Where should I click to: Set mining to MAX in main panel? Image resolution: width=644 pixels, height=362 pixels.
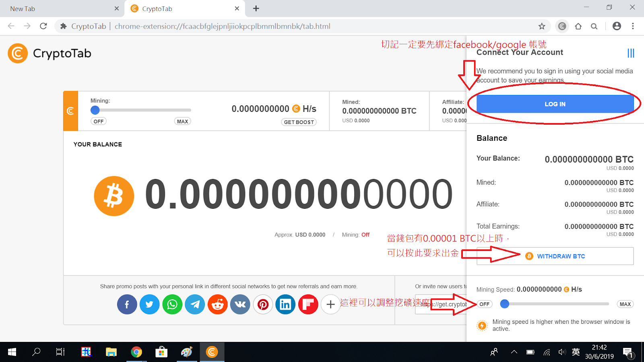pyautogui.click(x=183, y=121)
